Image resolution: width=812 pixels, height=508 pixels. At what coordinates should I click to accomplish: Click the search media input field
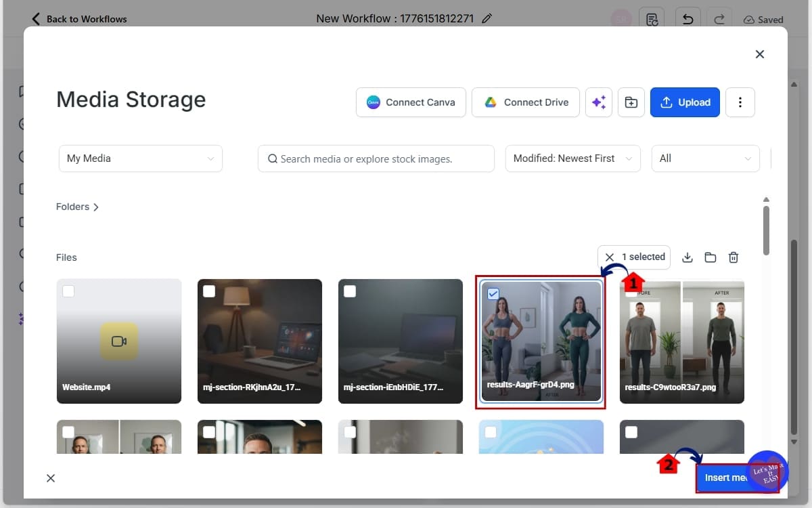tap(376, 158)
